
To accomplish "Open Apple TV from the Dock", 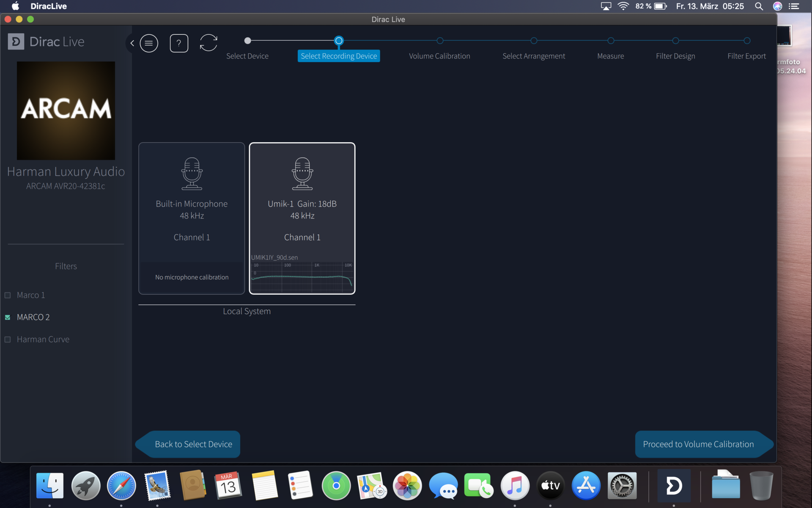I will (x=550, y=486).
